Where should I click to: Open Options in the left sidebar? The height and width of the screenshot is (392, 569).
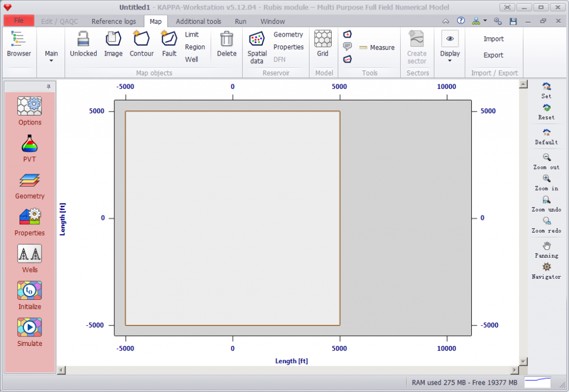[x=29, y=106]
